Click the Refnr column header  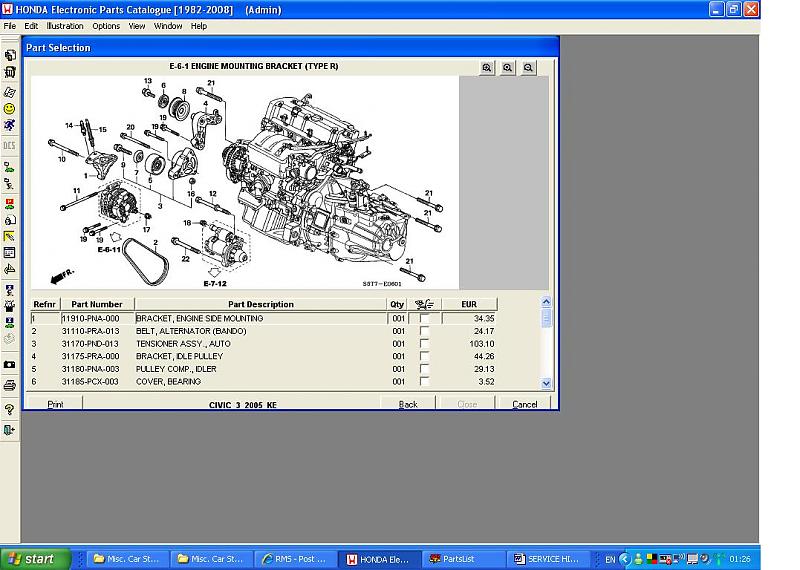44,304
